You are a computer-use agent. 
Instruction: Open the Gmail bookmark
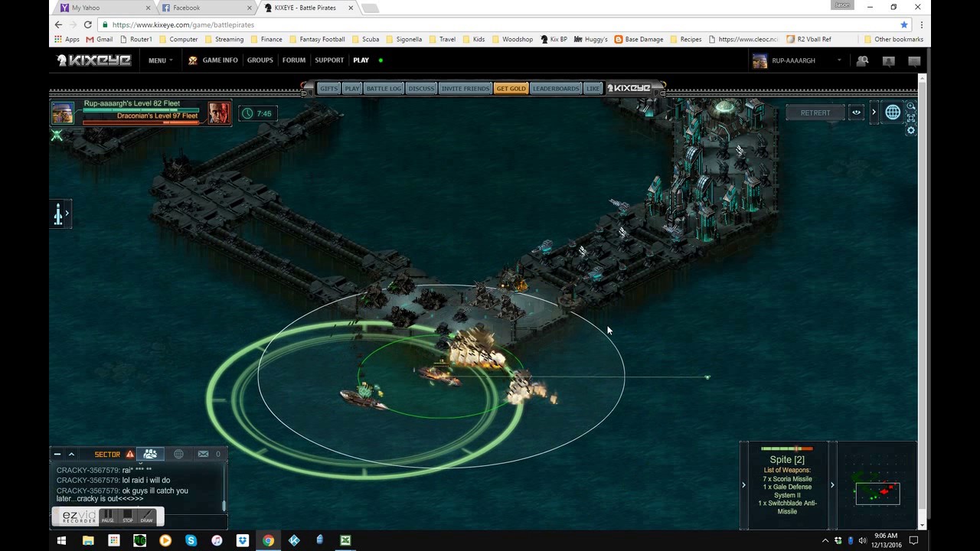[x=100, y=39]
